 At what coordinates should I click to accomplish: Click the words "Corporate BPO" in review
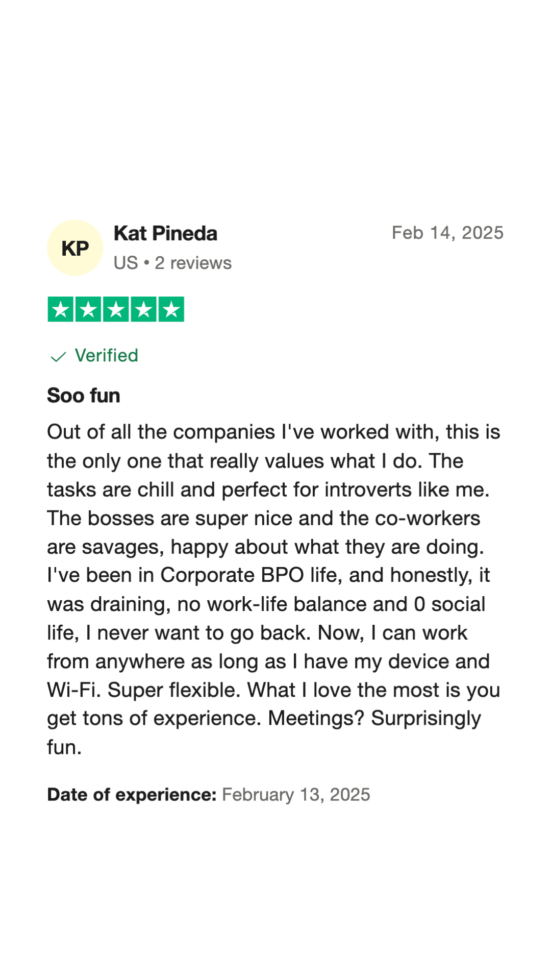[x=232, y=575]
